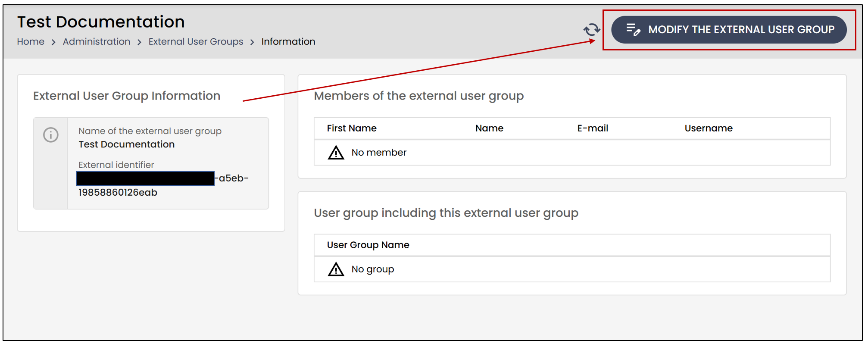Open the Home breadcrumb link
The image size is (868, 347).
31,41
